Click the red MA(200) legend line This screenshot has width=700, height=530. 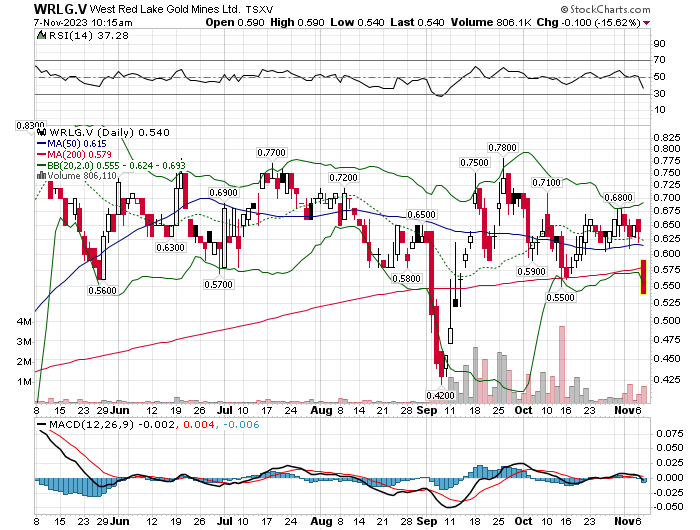click(42, 154)
